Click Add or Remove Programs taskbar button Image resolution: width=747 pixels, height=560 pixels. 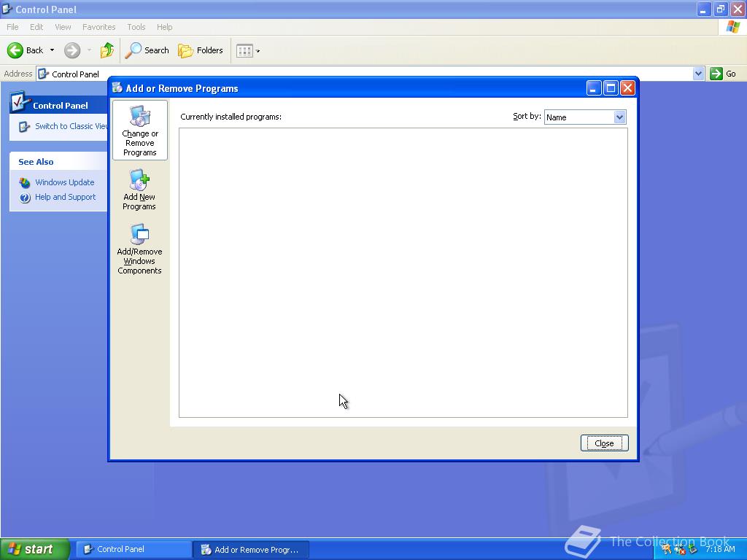click(x=251, y=550)
